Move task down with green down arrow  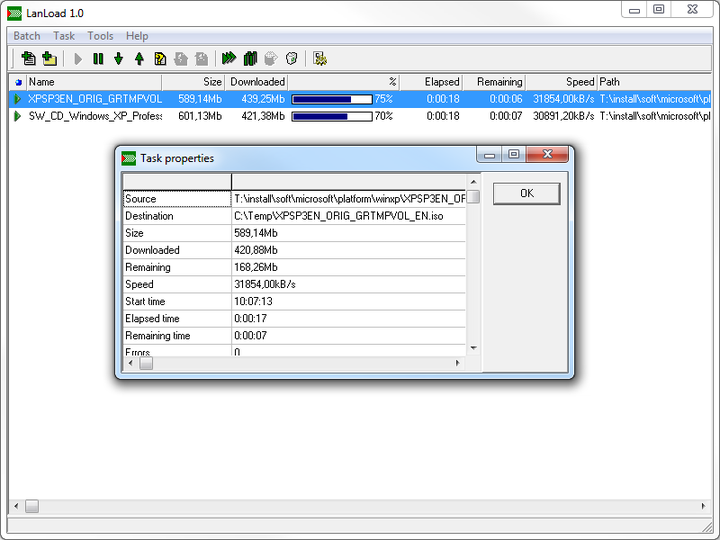pos(118,59)
